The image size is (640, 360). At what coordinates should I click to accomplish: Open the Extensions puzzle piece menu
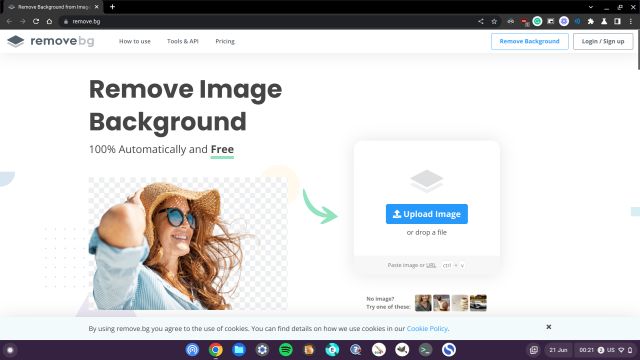point(591,21)
